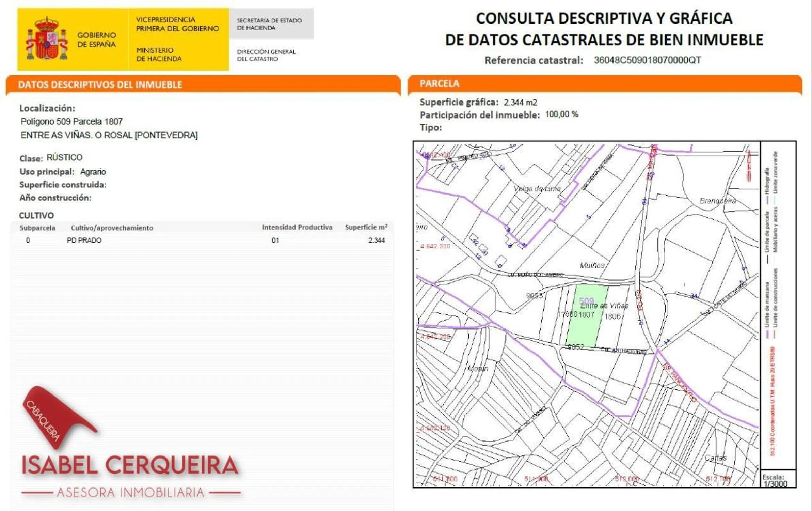This screenshot has height=511, width=812.
Task: Click the Secretaría de Estado de Hacienda box
Action: coord(271,24)
